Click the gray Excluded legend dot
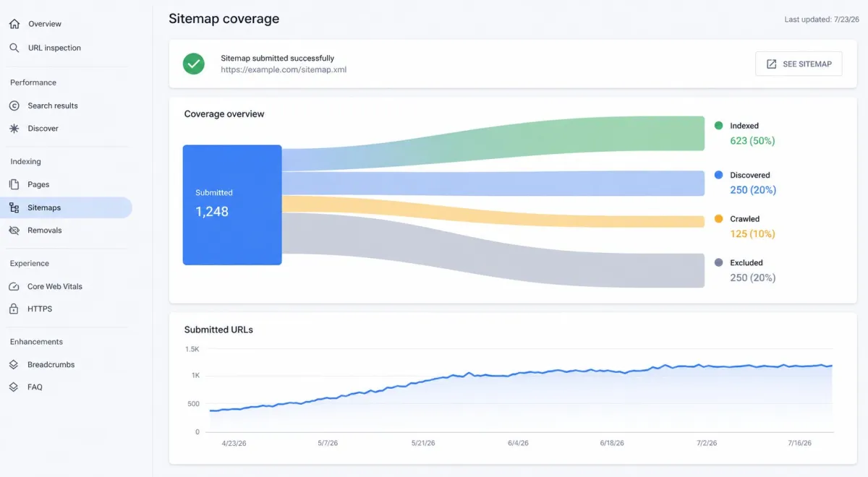The image size is (868, 477). pyautogui.click(x=718, y=262)
